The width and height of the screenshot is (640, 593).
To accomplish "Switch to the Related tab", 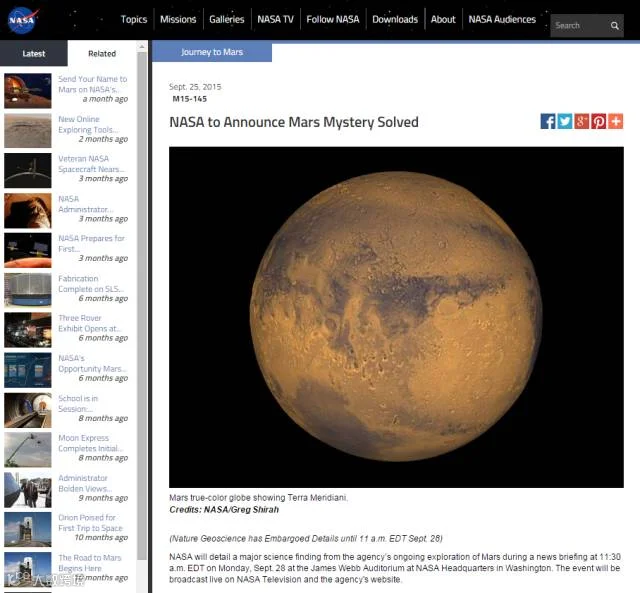I will (102, 53).
